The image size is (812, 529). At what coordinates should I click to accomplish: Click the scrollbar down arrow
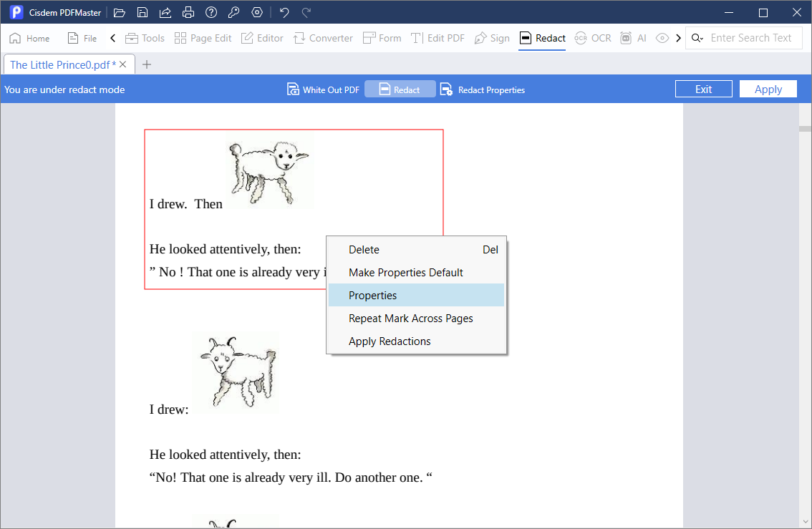point(805,522)
